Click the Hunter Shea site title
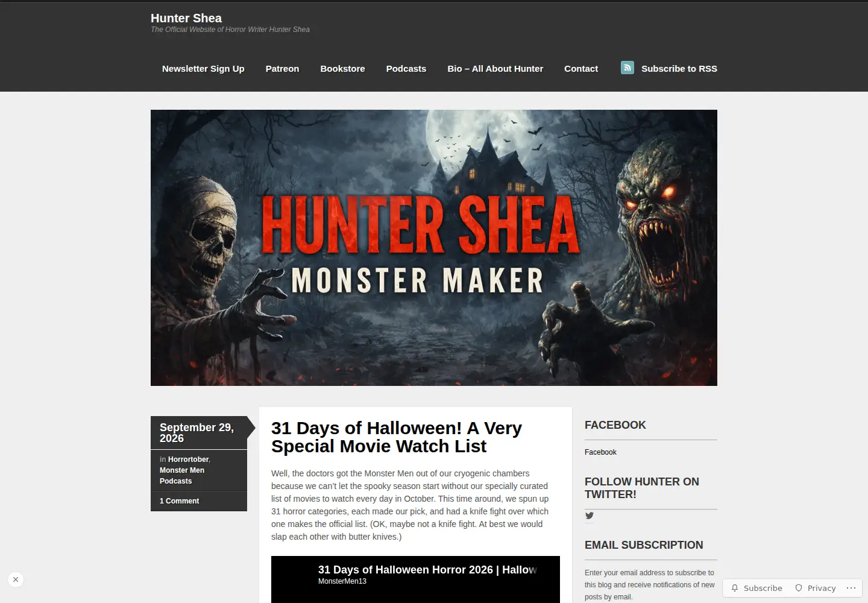Image resolution: width=868 pixels, height=603 pixels. click(186, 18)
